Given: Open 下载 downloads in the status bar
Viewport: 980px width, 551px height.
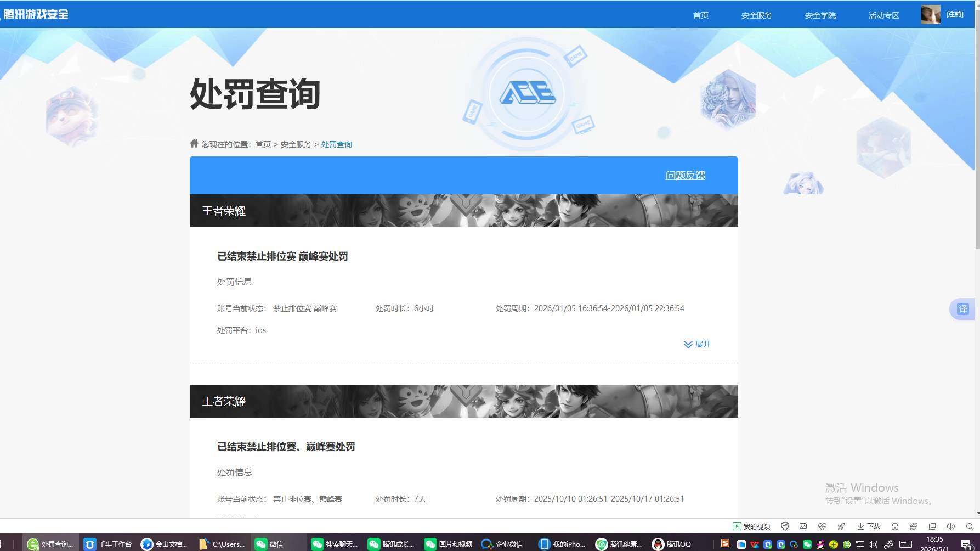Looking at the screenshot, I should point(869,526).
